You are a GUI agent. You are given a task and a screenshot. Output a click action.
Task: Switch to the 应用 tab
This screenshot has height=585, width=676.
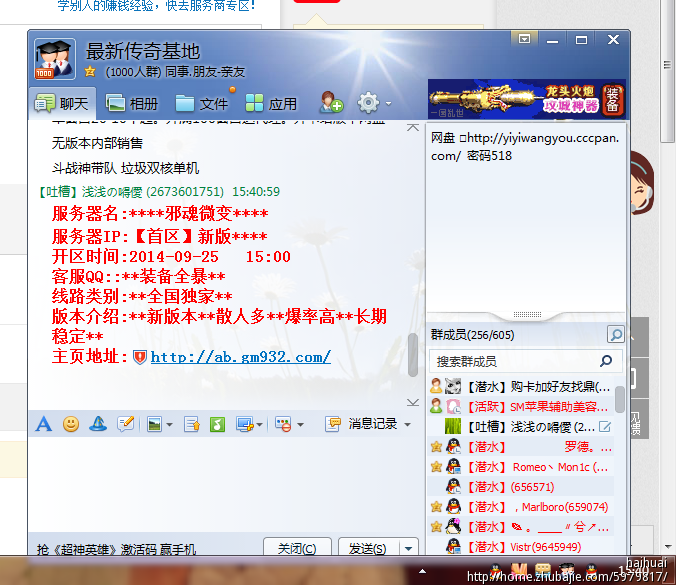(x=271, y=103)
